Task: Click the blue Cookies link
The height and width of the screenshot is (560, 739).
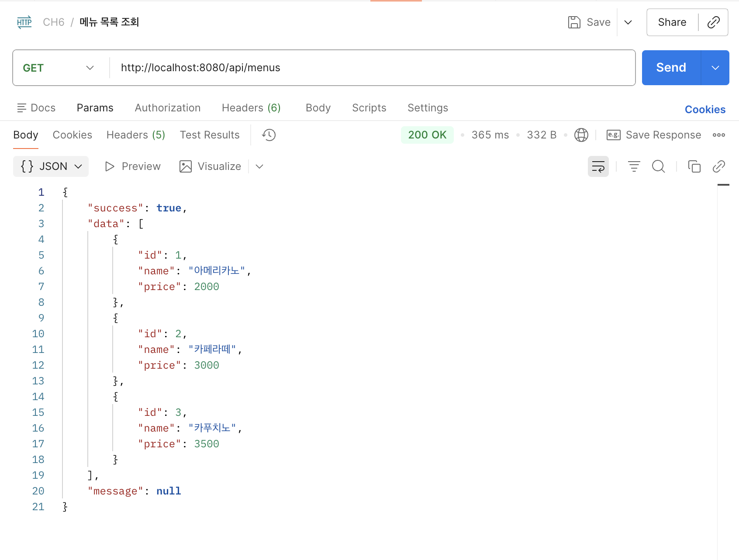Action: 705,110
